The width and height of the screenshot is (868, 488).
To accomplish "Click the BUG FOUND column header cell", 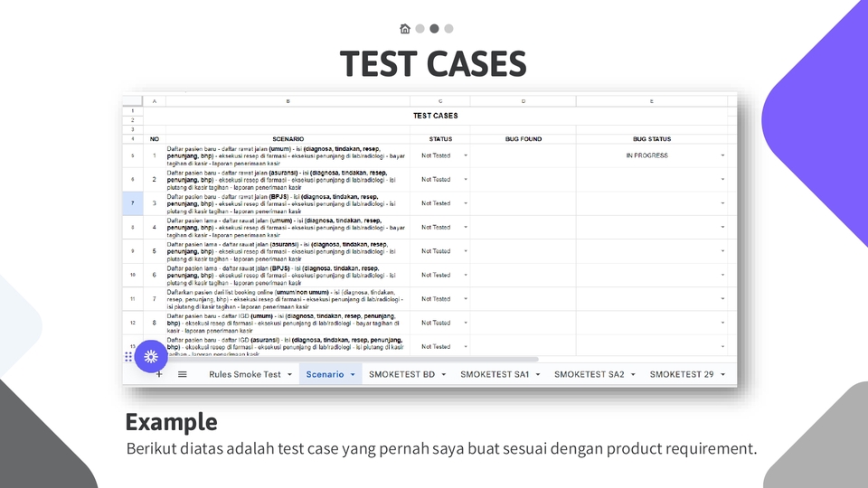I will (x=523, y=139).
